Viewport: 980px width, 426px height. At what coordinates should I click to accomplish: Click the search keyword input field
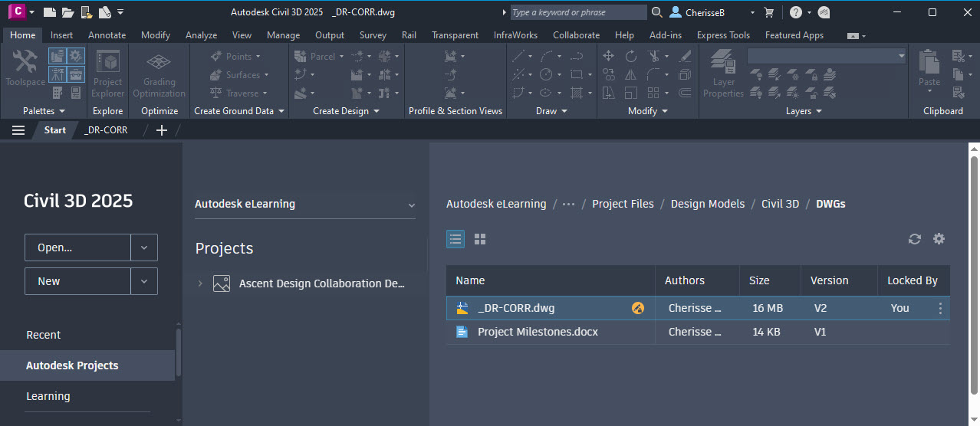(578, 12)
